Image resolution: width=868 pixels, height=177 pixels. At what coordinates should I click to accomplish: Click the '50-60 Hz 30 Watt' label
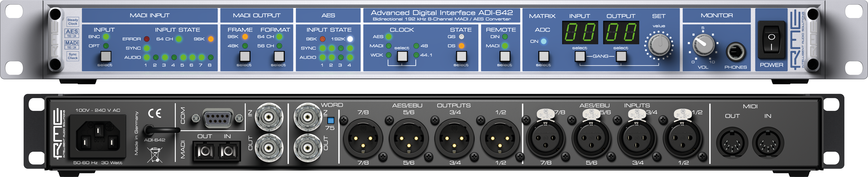pyautogui.click(x=98, y=163)
